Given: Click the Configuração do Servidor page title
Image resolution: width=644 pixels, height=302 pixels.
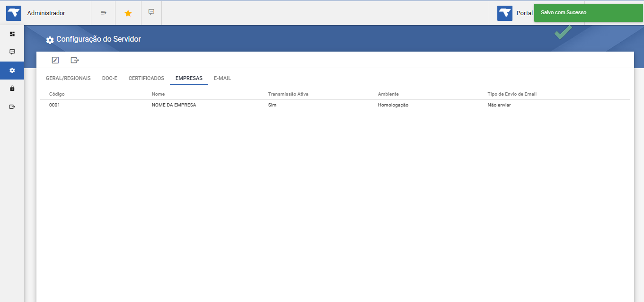Looking at the screenshot, I should [98, 39].
